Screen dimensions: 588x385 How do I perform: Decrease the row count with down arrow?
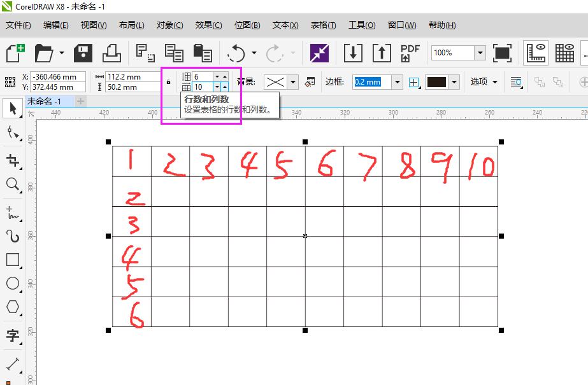pos(217,77)
